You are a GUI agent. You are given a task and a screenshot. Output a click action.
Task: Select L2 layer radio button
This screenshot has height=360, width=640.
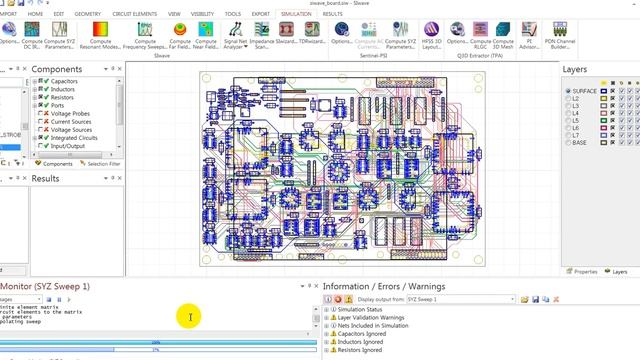point(568,98)
